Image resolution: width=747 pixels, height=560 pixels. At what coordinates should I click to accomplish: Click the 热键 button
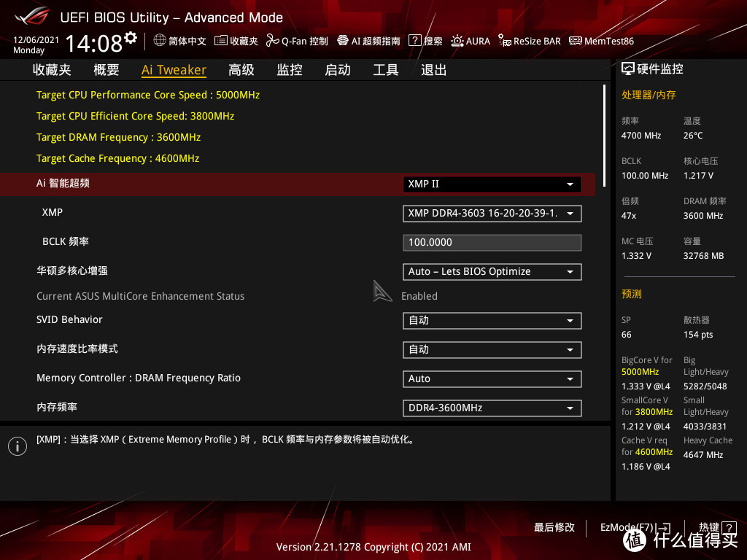click(x=709, y=527)
